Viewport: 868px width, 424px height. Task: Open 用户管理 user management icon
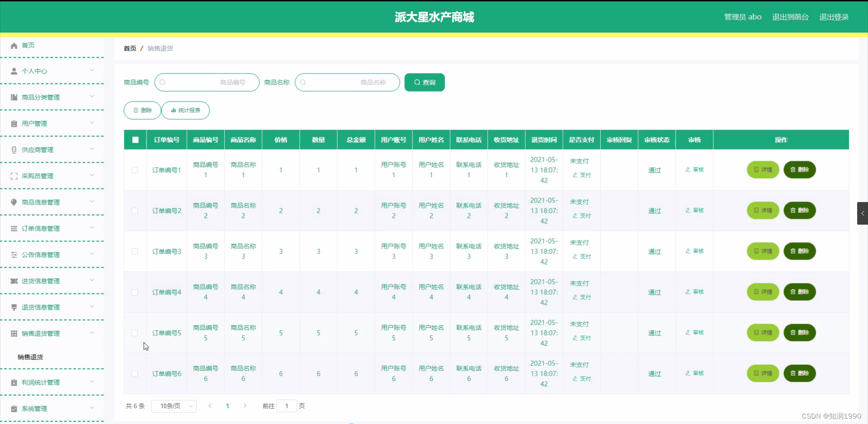[x=14, y=123]
